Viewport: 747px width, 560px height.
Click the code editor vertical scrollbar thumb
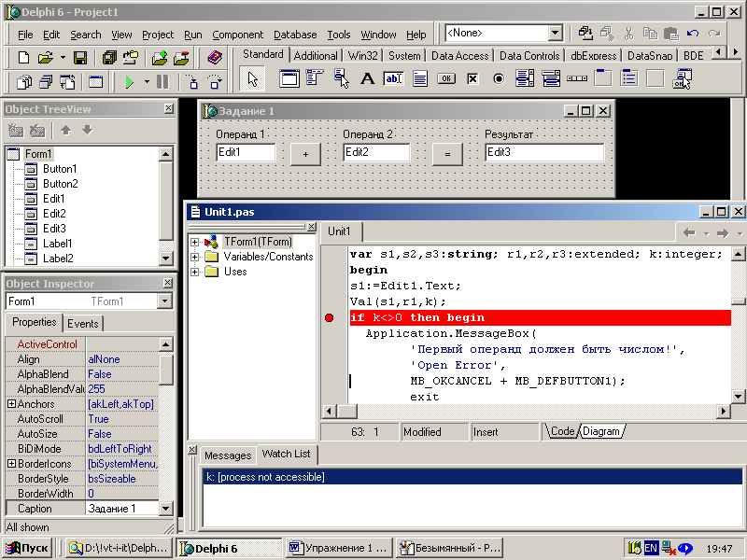pos(738,301)
